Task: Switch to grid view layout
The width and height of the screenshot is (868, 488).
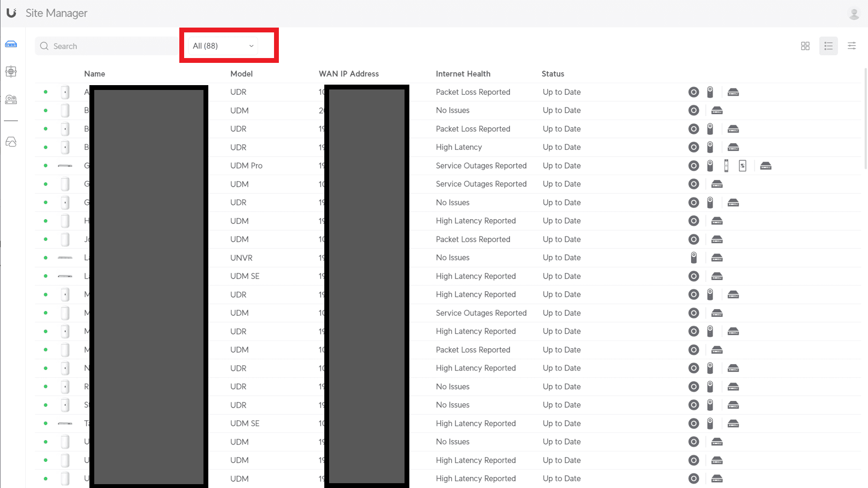Action: (805, 46)
